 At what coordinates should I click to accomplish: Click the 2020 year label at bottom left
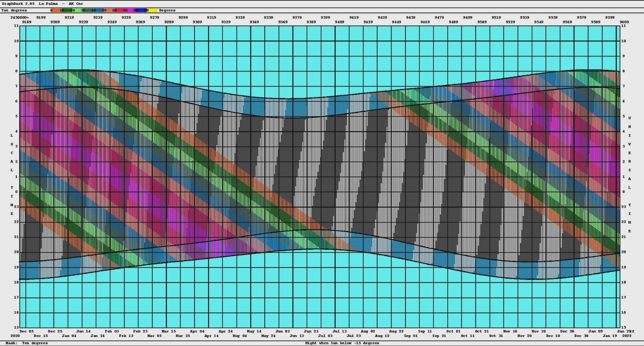pyautogui.click(x=15, y=336)
